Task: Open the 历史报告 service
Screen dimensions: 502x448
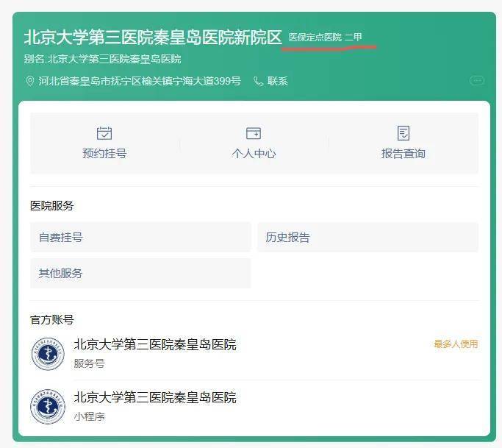Action: click(x=367, y=238)
